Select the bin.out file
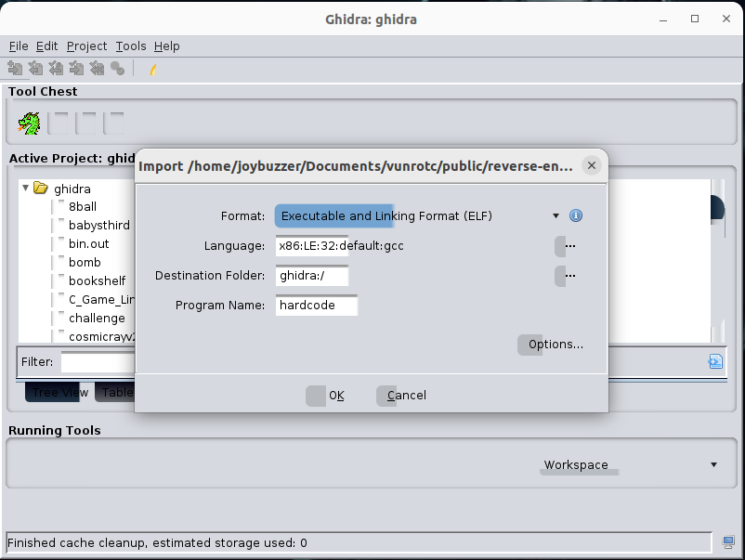745x560 pixels. 88,244
